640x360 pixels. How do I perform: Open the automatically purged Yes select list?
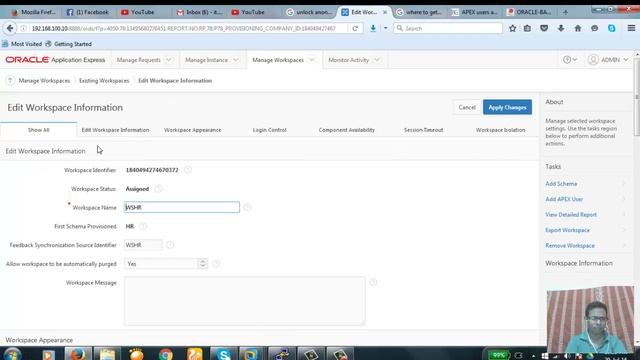[166, 264]
